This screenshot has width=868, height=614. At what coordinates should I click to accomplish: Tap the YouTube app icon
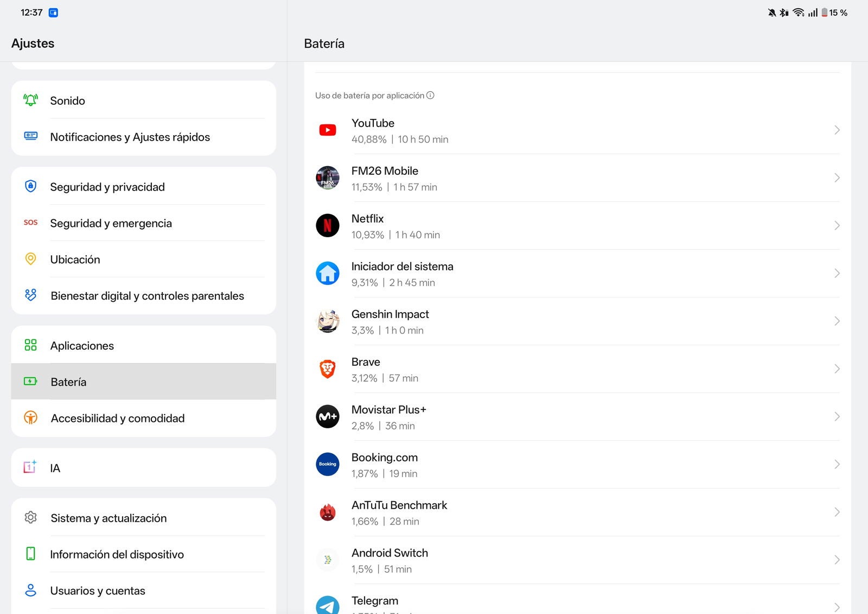click(328, 130)
